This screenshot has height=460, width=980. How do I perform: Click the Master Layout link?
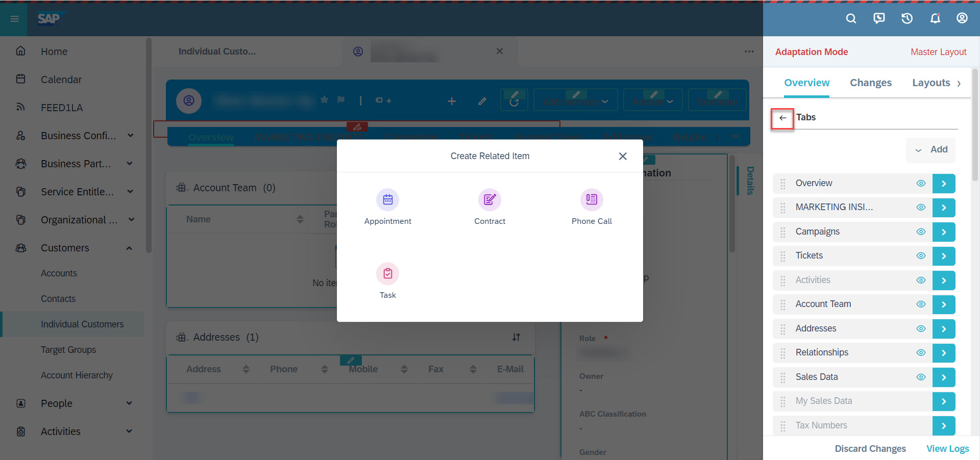pos(938,52)
